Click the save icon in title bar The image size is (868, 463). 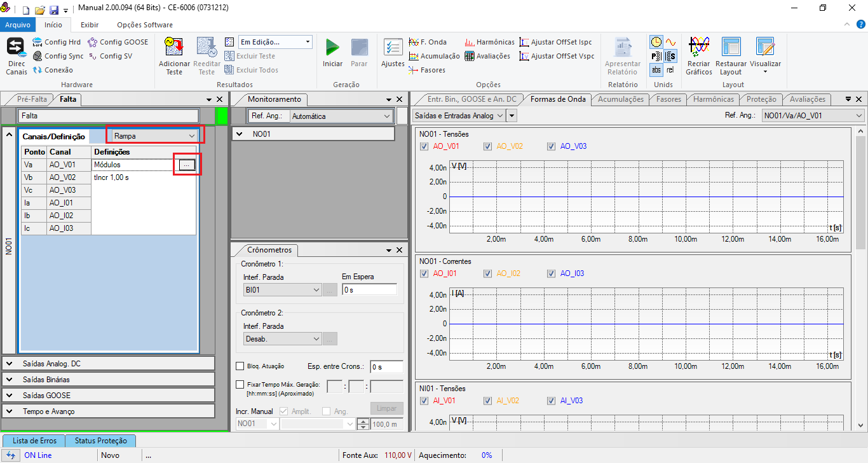[x=54, y=10]
